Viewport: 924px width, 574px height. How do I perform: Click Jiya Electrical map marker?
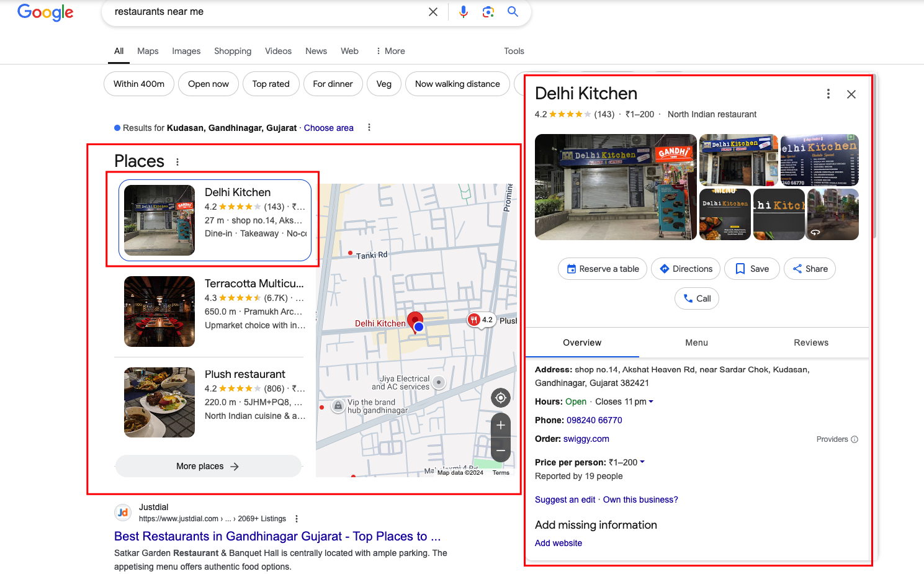[x=439, y=382]
